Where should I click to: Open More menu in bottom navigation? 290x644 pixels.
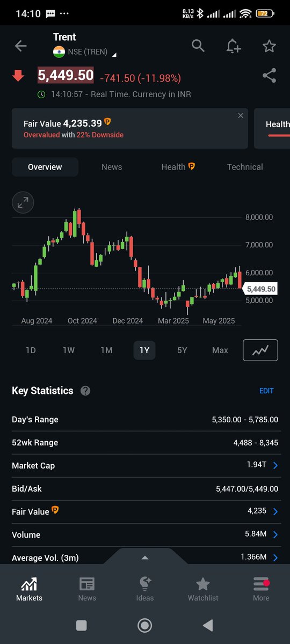click(x=261, y=589)
